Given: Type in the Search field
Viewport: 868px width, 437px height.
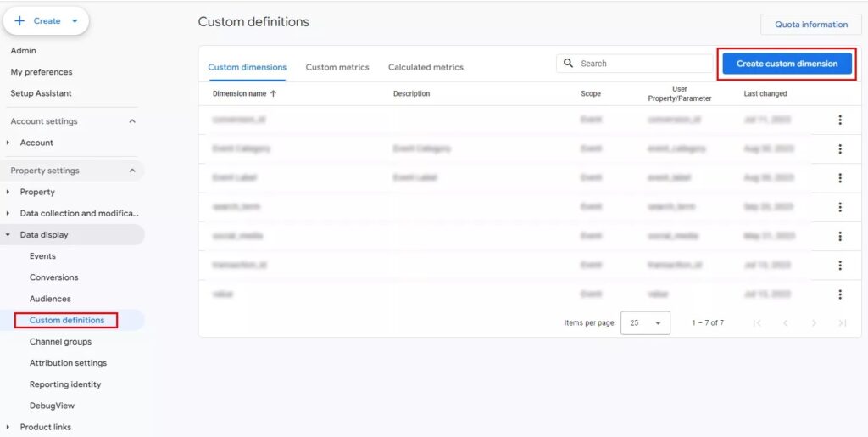Looking at the screenshot, I should point(644,64).
